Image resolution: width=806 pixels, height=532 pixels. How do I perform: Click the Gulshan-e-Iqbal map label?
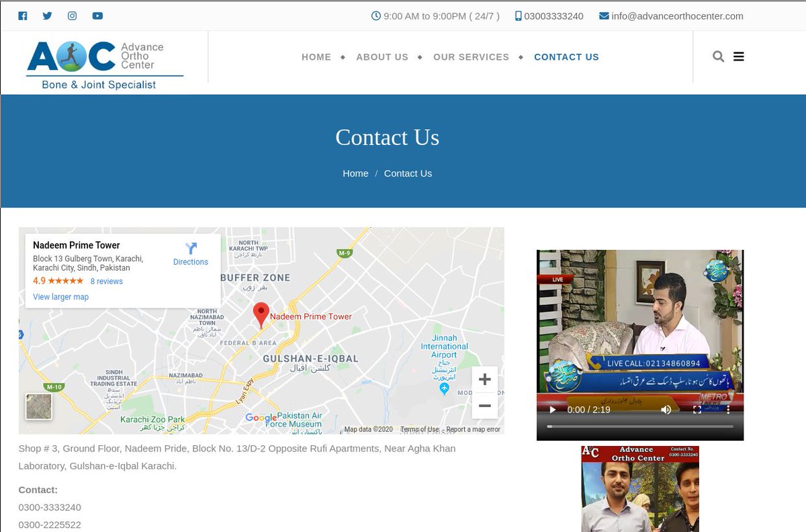tap(310, 363)
